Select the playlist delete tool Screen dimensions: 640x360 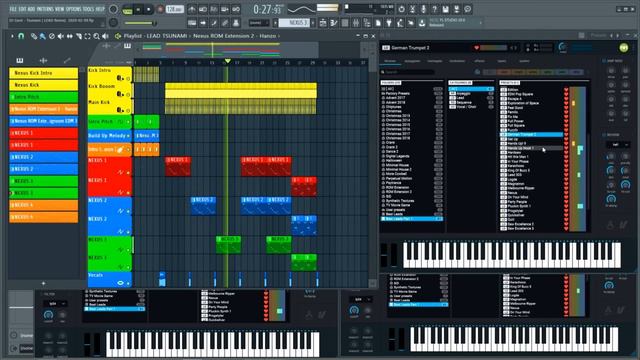pyautogui.click(x=51, y=36)
